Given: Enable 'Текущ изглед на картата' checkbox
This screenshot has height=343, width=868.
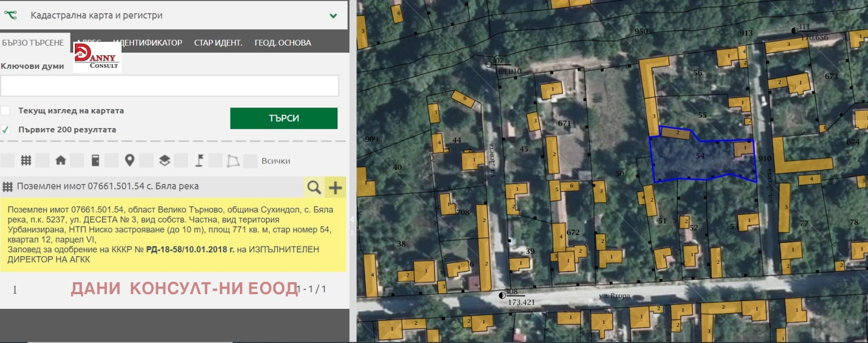Looking at the screenshot, I should coord(5,111).
